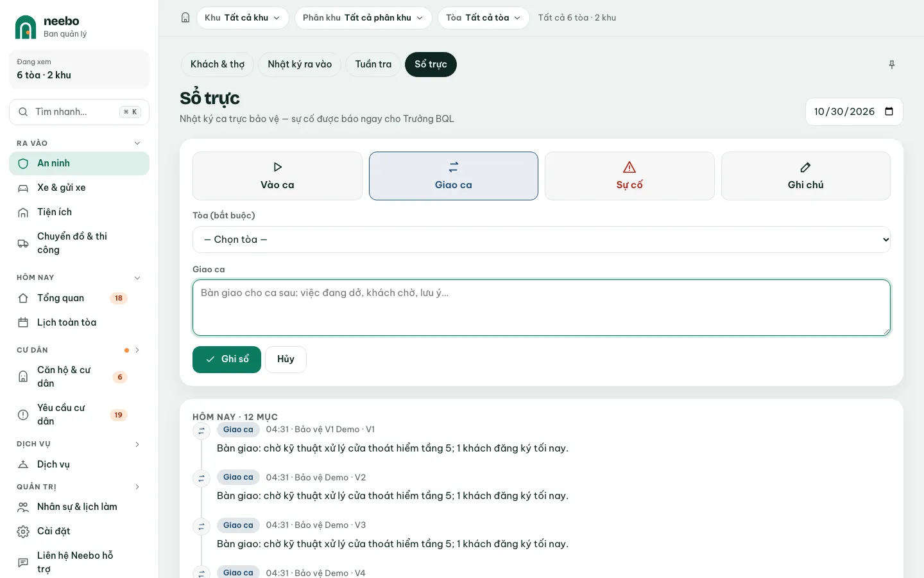Select the Sổ trực tab
Viewport: 924px width, 578px height.
pyautogui.click(x=431, y=64)
